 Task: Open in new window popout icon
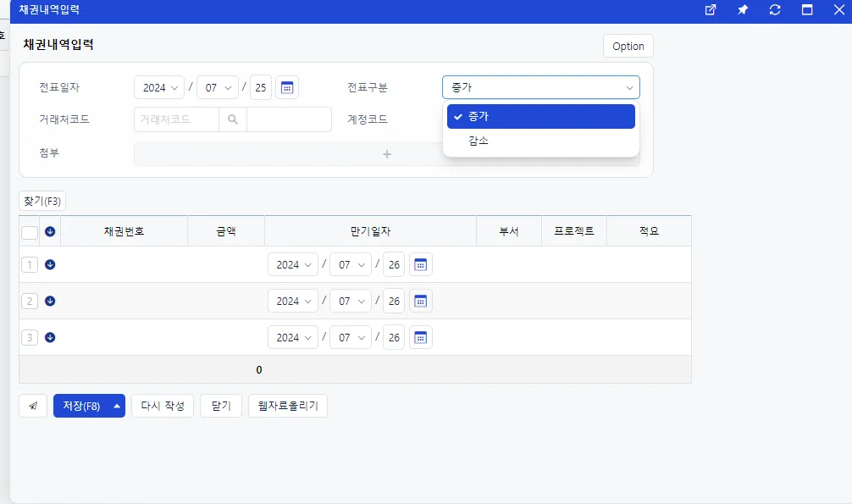[x=711, y=10]
